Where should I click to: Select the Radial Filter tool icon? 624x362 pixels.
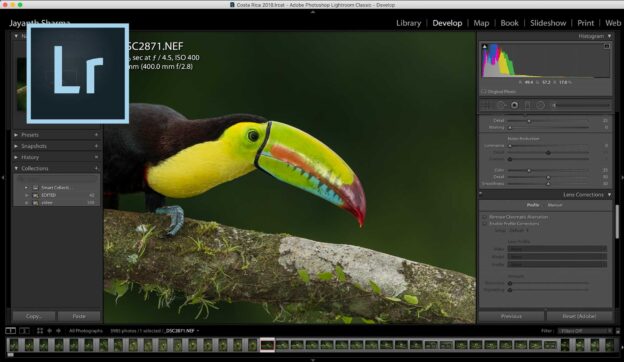tap(540, 105)
